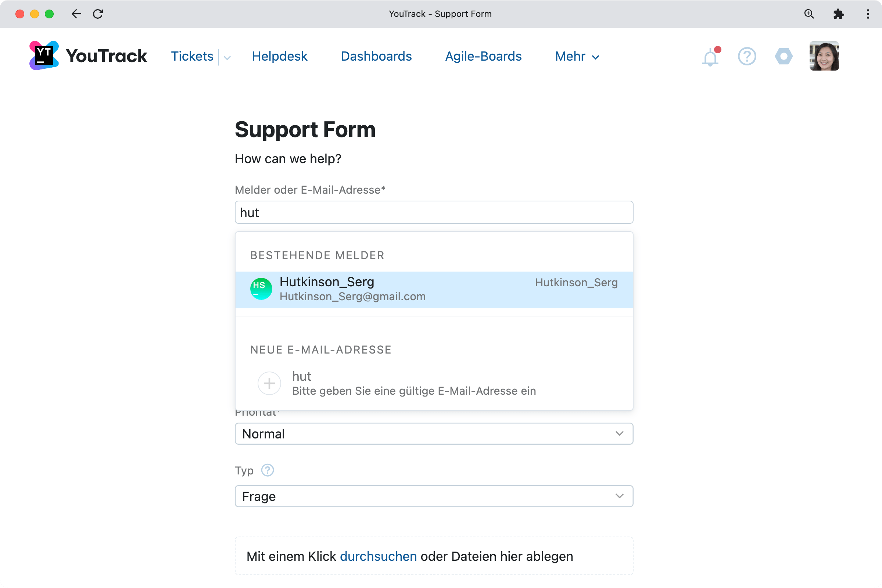
Task: Open the settings hexagon icon
Action: pyautogui.click(x=784, y=56)
